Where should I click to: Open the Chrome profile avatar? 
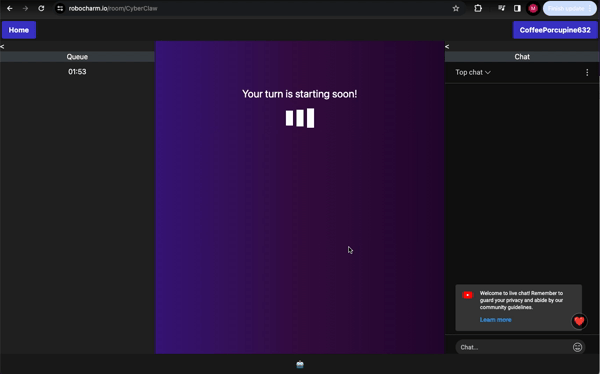pos(533,8)
